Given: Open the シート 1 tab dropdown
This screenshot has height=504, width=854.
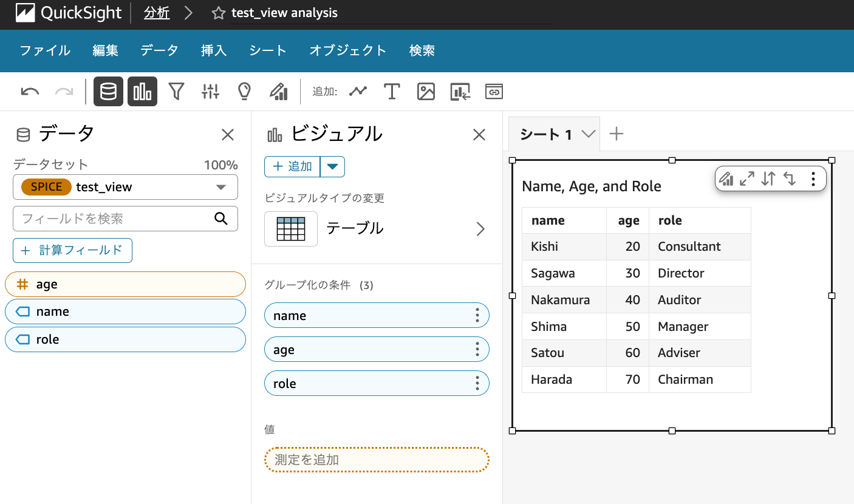Looking at the screenshot, I should click(588, 134).
